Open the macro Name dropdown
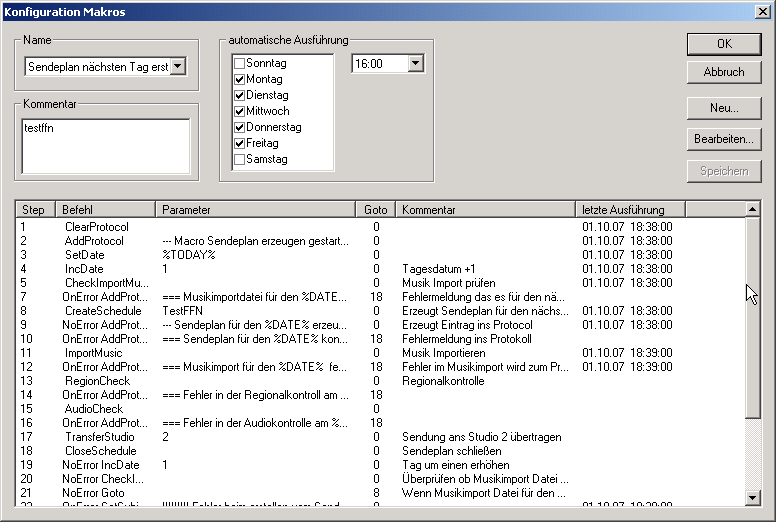 (178, 66)
